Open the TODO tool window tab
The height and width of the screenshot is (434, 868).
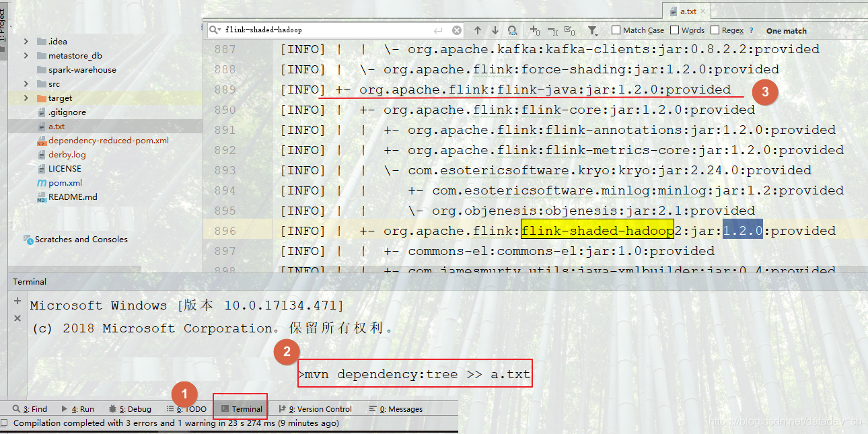[187, 408]
